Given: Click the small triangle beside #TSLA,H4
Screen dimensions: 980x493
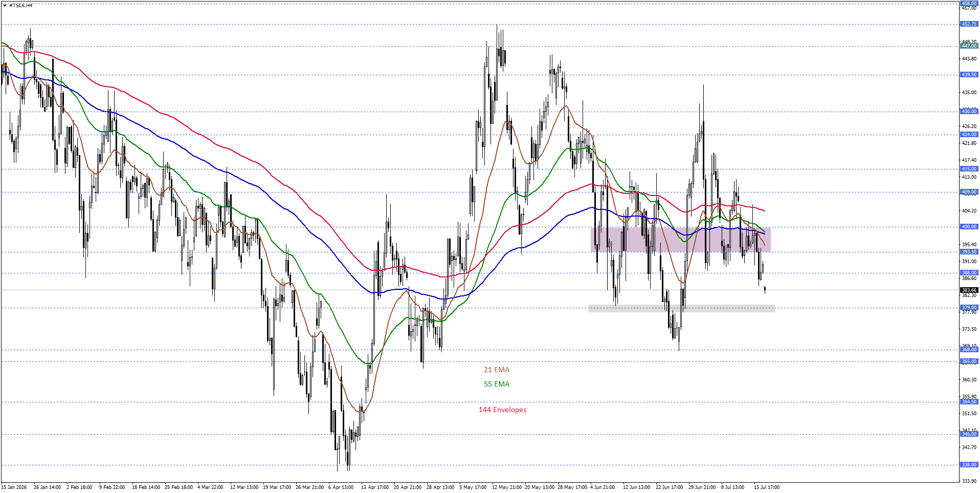Looking at the screenshot, I should pyautogui.click(x=5, y=5).
